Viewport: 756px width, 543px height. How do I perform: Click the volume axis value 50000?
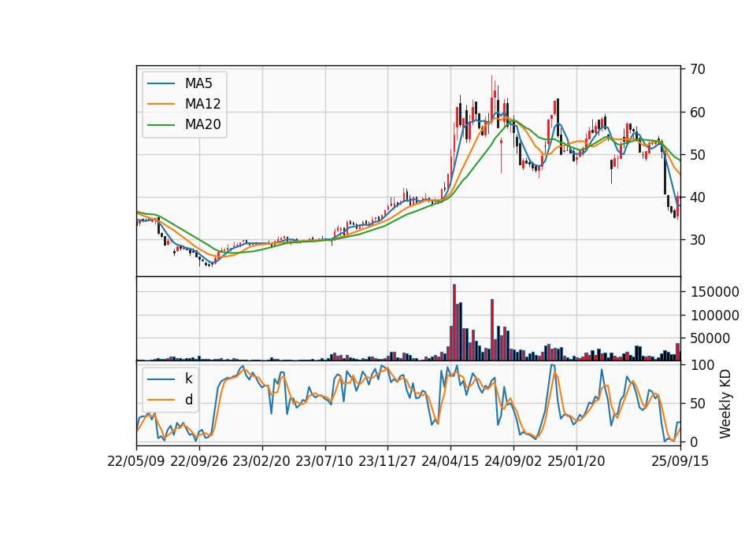710,338
